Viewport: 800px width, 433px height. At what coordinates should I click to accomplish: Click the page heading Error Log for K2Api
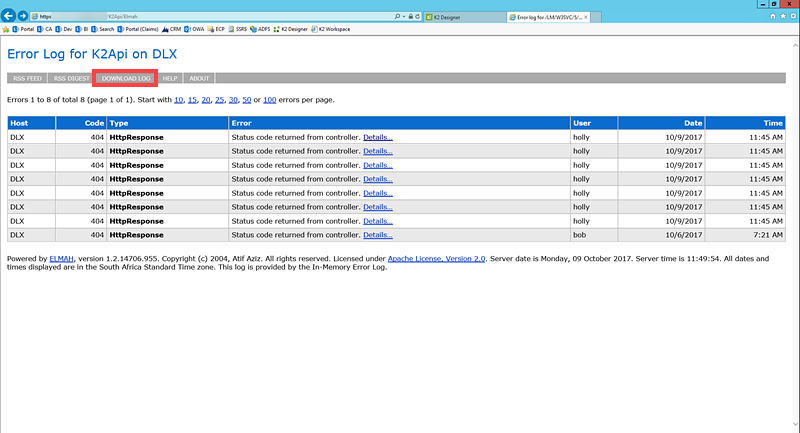(92, 54)
